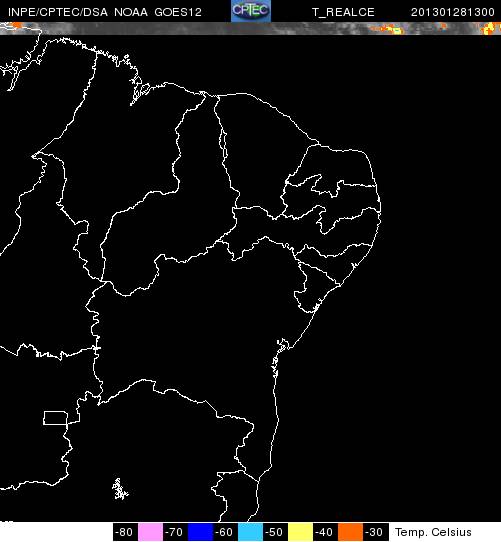Screen dimensions: 501x542
Task: Click the orange cloud patch in top-left strip
Action: coord(15,26)
